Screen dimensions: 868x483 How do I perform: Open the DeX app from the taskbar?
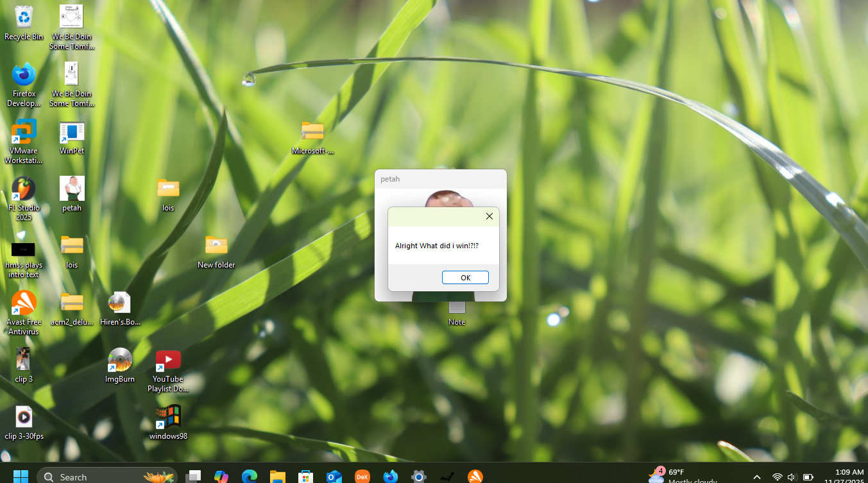(x=362, y=477)
